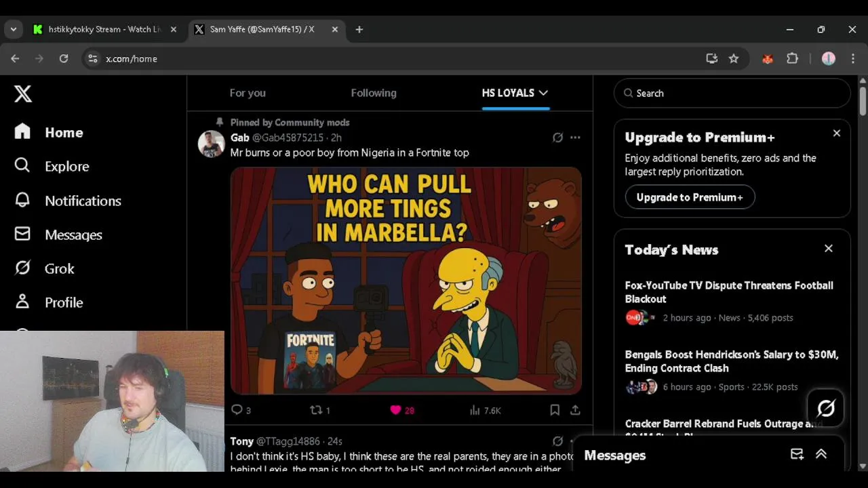The image size is (868, 488).
Task: Click the floating Grok button
Action: [825, 408]
